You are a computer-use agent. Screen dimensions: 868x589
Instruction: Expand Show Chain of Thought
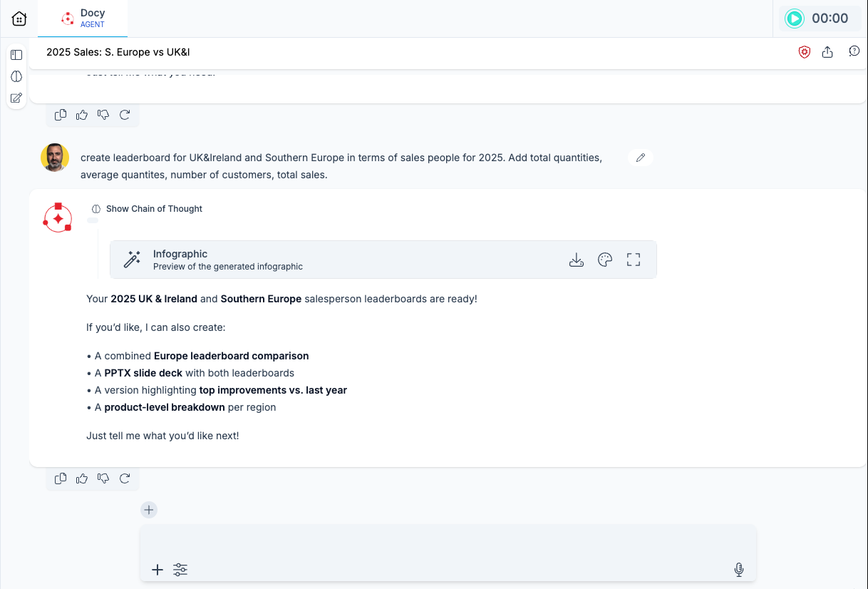148,209
